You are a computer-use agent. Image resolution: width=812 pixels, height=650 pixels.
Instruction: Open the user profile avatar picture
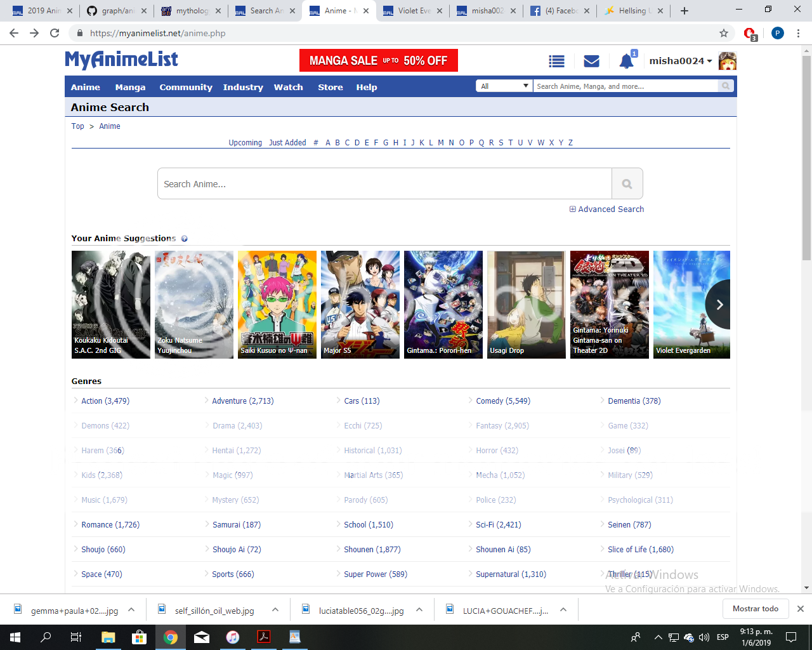coord(727,61)
